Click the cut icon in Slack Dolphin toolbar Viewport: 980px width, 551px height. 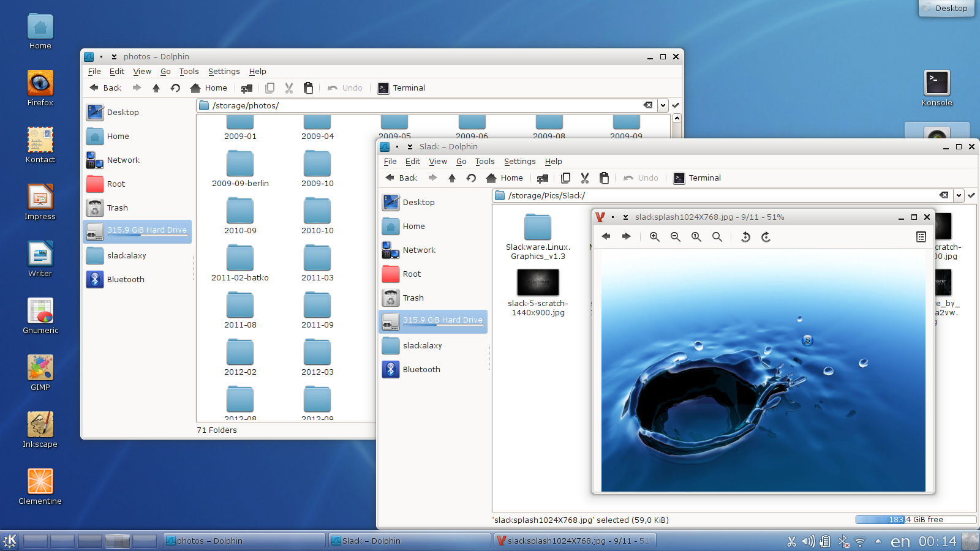tap(585, 178)
